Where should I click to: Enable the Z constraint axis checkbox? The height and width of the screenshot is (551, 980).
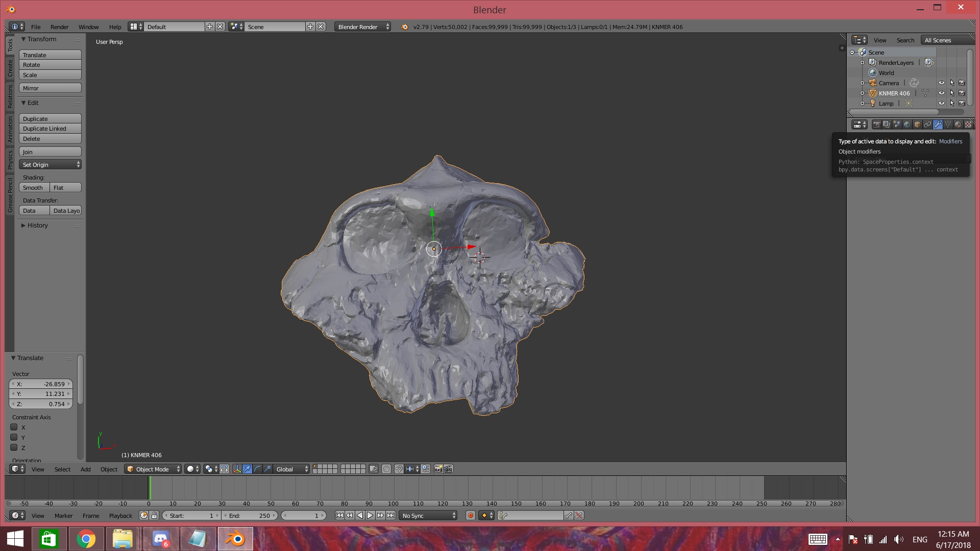coord(14,447)
